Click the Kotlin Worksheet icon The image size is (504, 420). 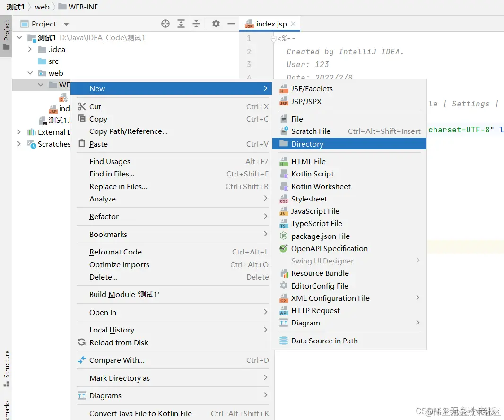(284, 186)
